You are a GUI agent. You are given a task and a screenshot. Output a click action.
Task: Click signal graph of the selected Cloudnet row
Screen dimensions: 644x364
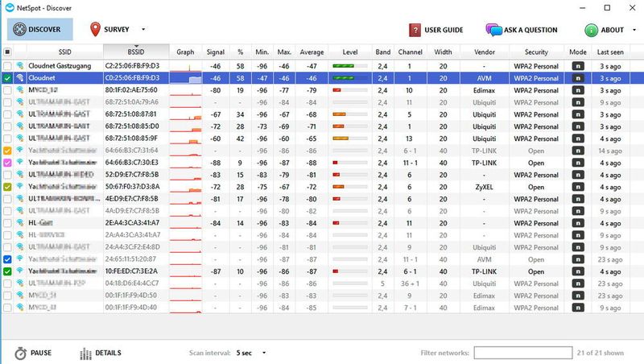(x=186, y=77)
